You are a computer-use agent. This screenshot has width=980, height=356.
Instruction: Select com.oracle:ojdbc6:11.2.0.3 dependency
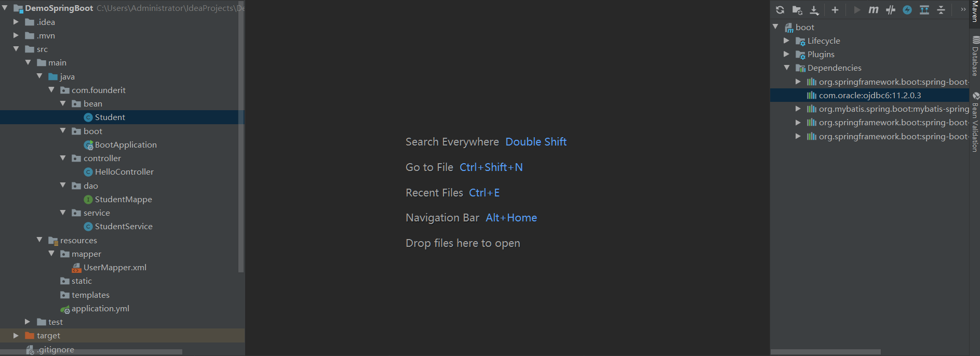(x=869, y=95)
